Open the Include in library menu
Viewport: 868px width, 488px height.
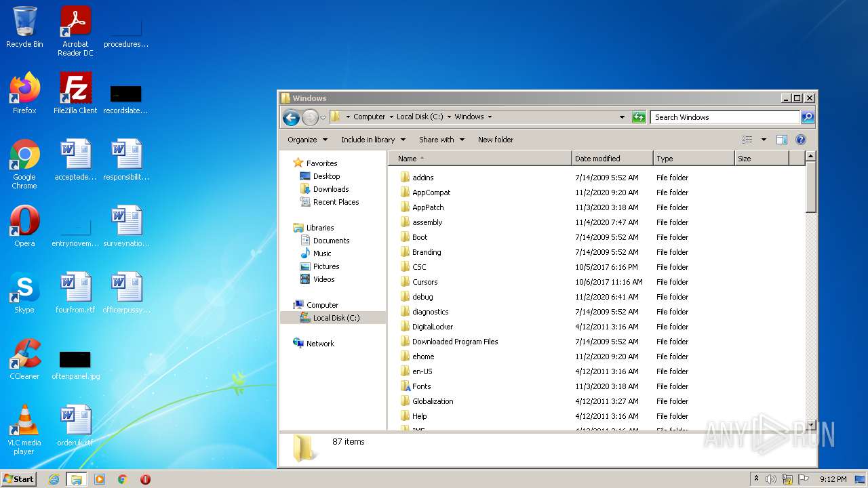tap(372, 140)
